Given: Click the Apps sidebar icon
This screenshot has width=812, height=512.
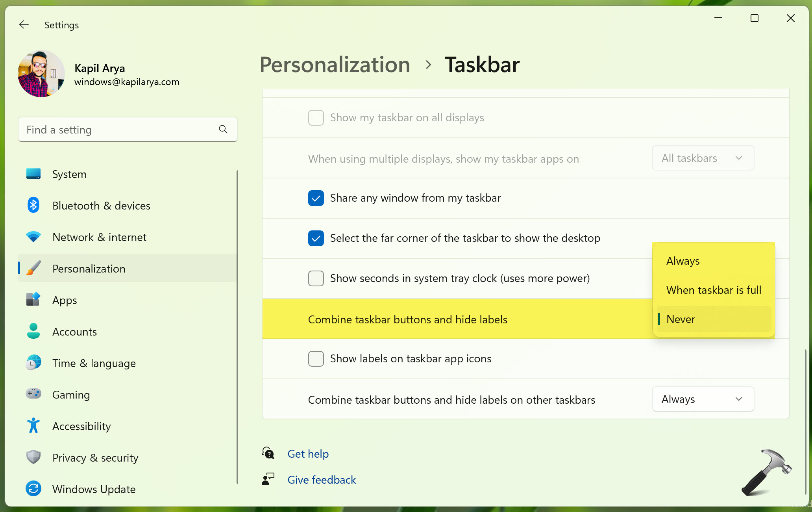Looking at the screenshot, I should pos(33,300).
